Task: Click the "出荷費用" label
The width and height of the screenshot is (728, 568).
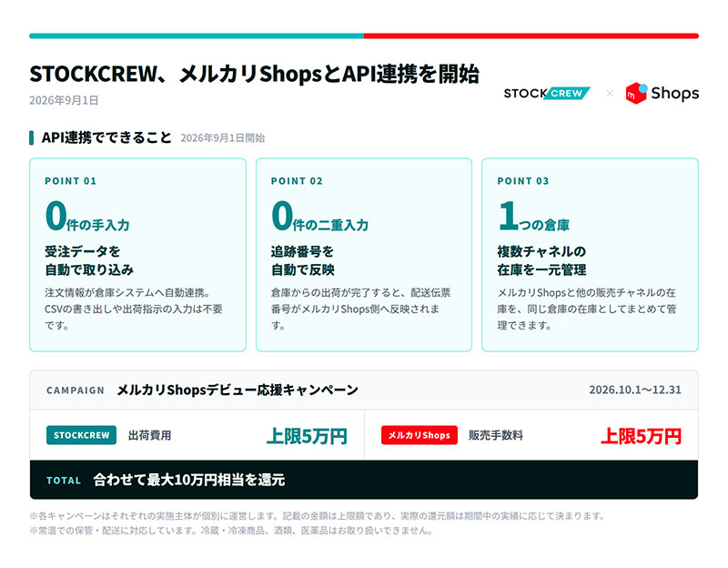Action: point(149,435)
